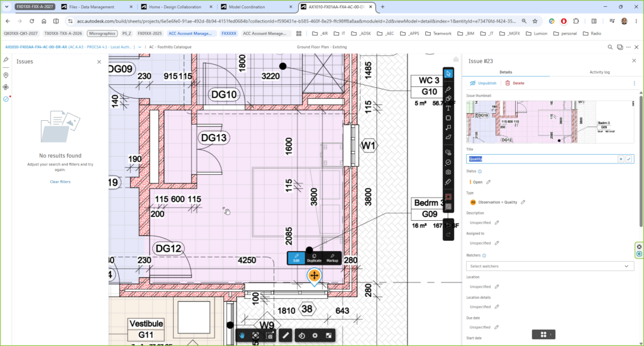Open the fill color swatch with diagonal line
644x346 pixels.
pyautogui.click(x=448, y=207)
